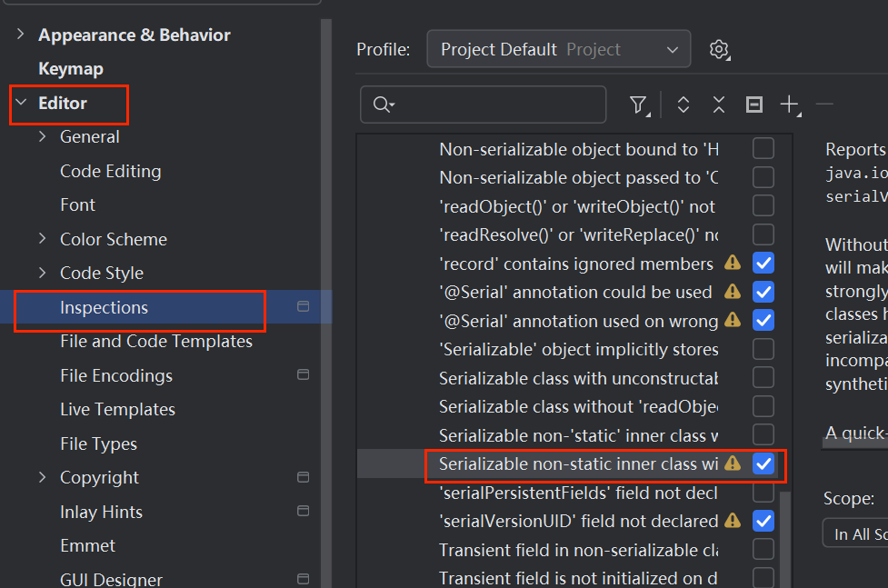The image size is (888, 588).
Task: Click search magnifier icon in inspections field
Action: 384,105
